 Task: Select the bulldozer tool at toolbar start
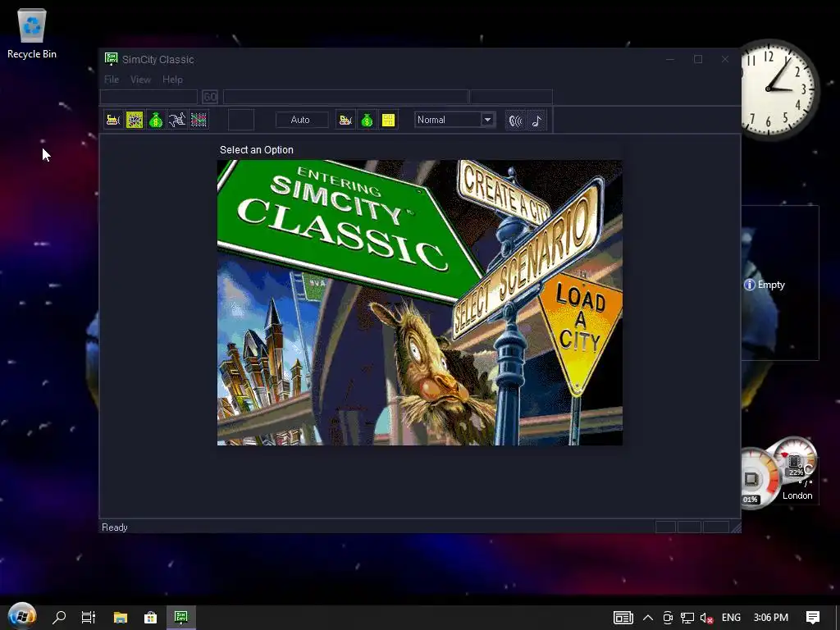(x=113, y=120)
